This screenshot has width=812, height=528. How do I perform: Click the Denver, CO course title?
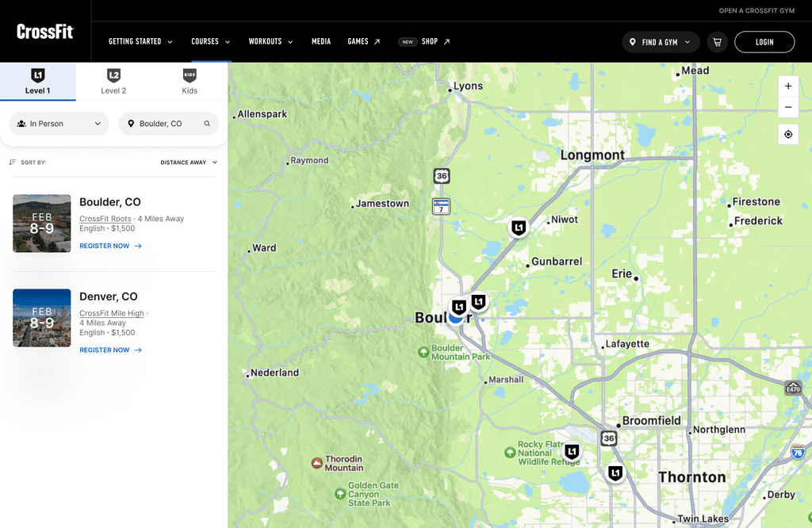coord(108,297)
